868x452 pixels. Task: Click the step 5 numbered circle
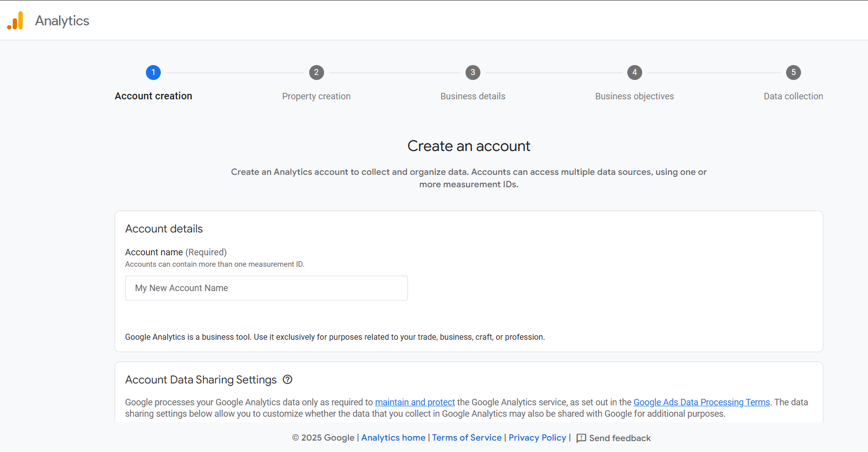coord(793,73)
